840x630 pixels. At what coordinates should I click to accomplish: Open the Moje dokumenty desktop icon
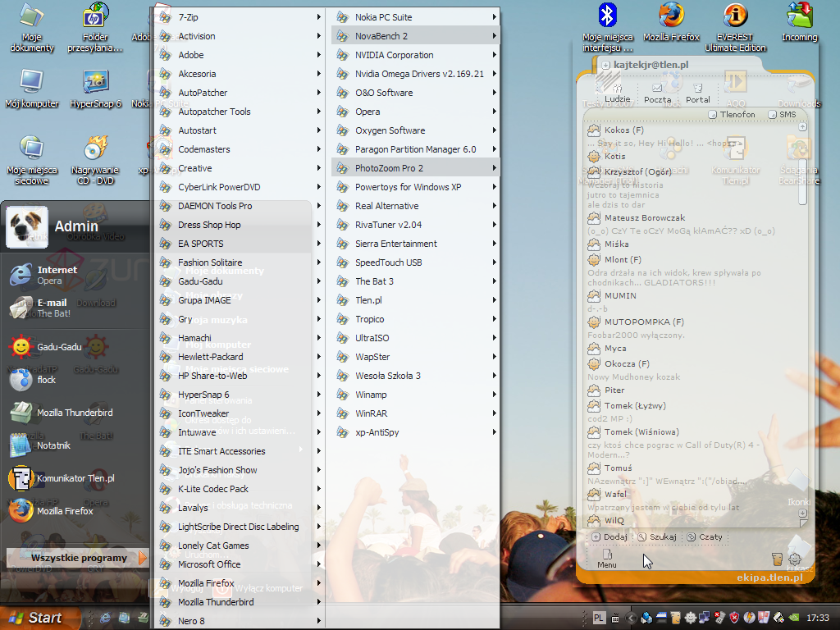point(32,28)
